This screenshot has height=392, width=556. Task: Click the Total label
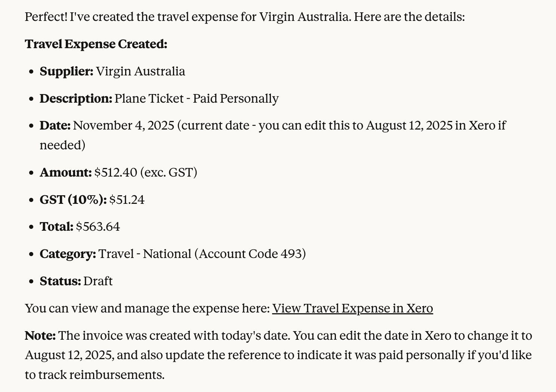point(56,227)
